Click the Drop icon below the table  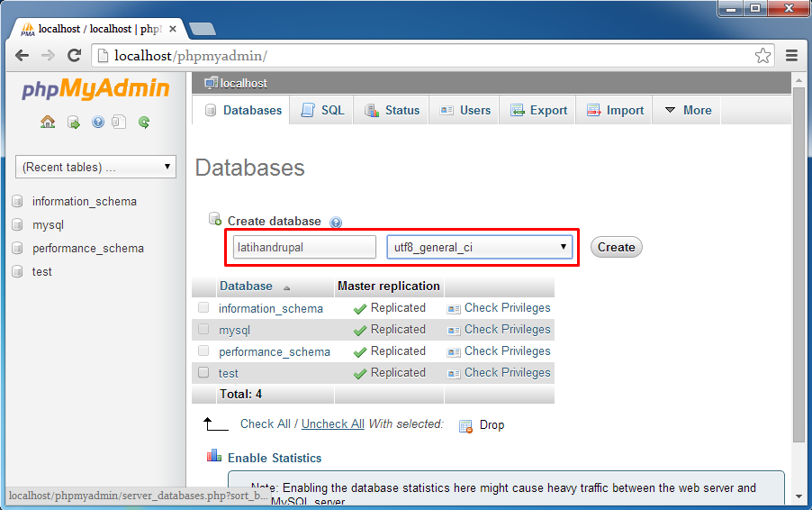(465, 426)
